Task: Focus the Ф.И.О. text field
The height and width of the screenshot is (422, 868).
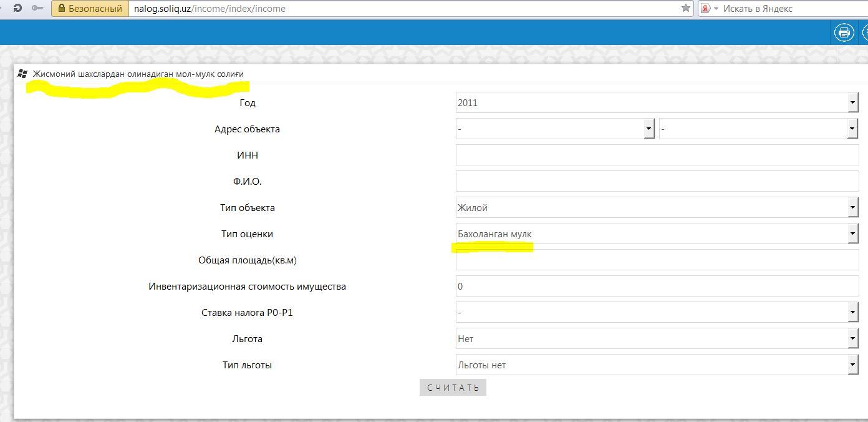Action: (x=657, y=182)
